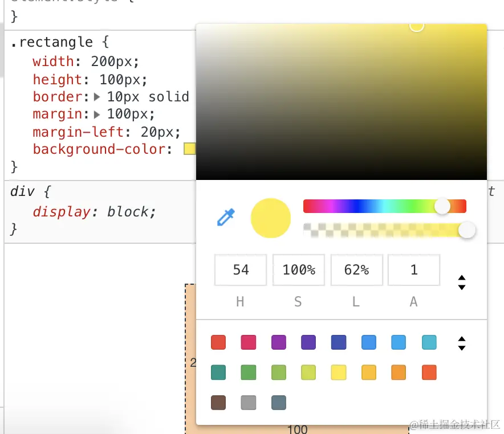Viewport: 504px width, 434px height.
Task: Pick the grey palette swatch
Action: [249, 403]
